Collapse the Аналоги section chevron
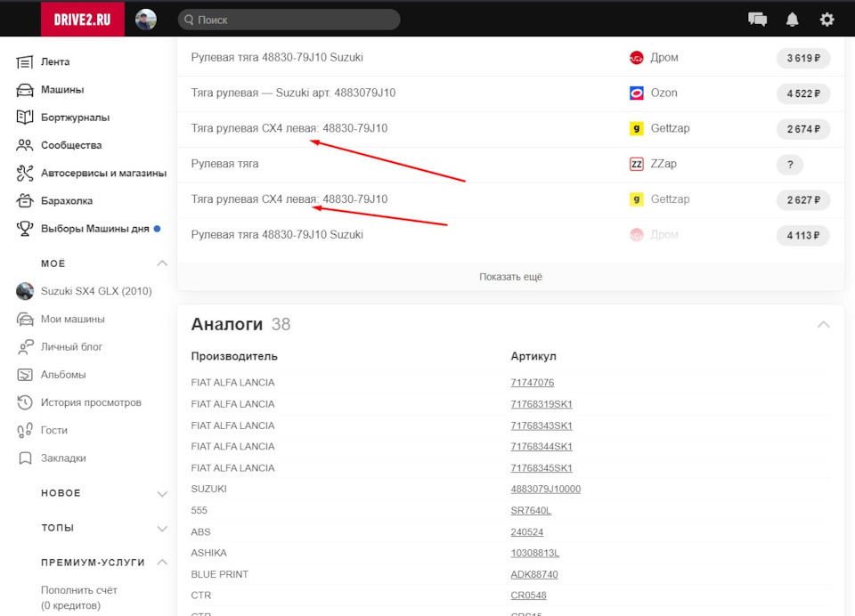 click(823, 324)
